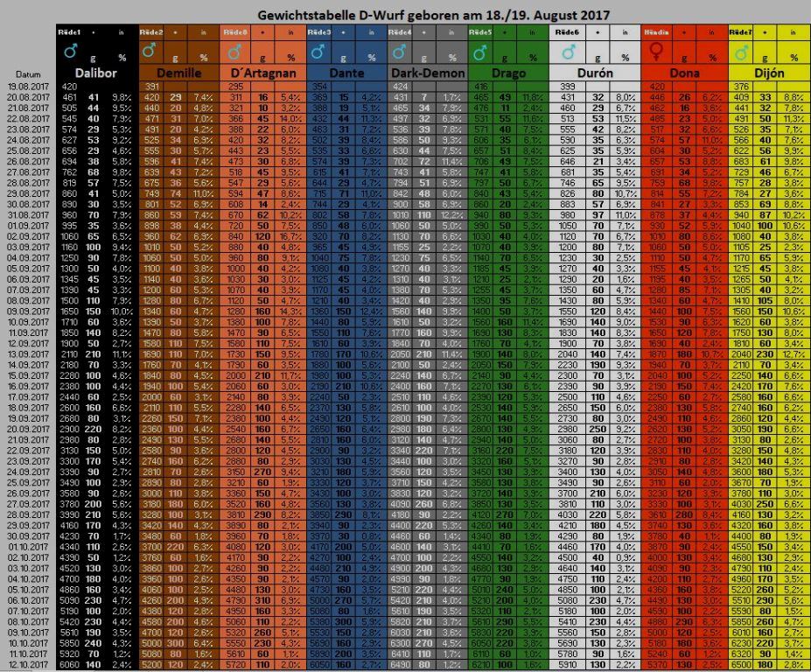Screen dimensions: 811x672
Task: Click the 'Dante' name header
Action: (346, 73)
